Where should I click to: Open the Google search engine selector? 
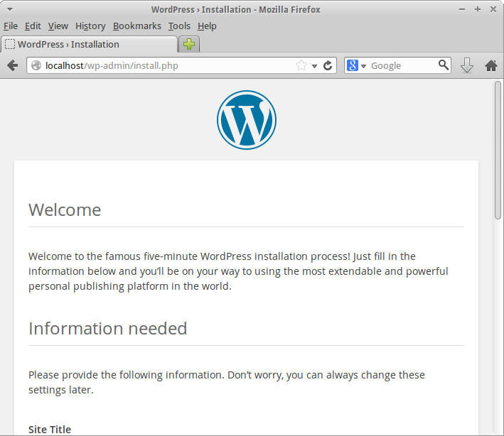[x=356, y=65]
